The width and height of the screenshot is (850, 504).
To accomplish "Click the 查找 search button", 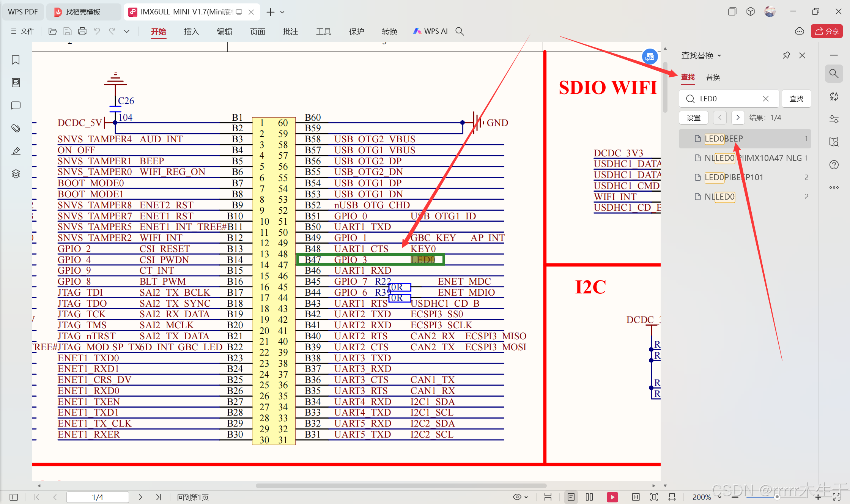I will [x=796, y=99].
